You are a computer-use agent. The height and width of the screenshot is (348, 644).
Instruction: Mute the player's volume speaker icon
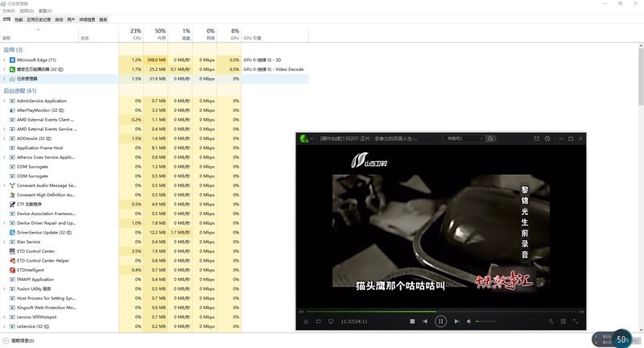(x=469, y=321)
